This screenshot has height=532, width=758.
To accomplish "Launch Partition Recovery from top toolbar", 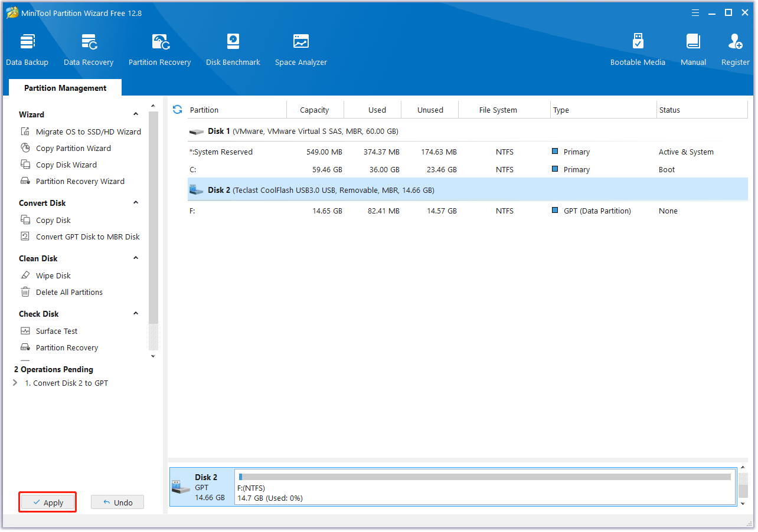I will point(159,50).
